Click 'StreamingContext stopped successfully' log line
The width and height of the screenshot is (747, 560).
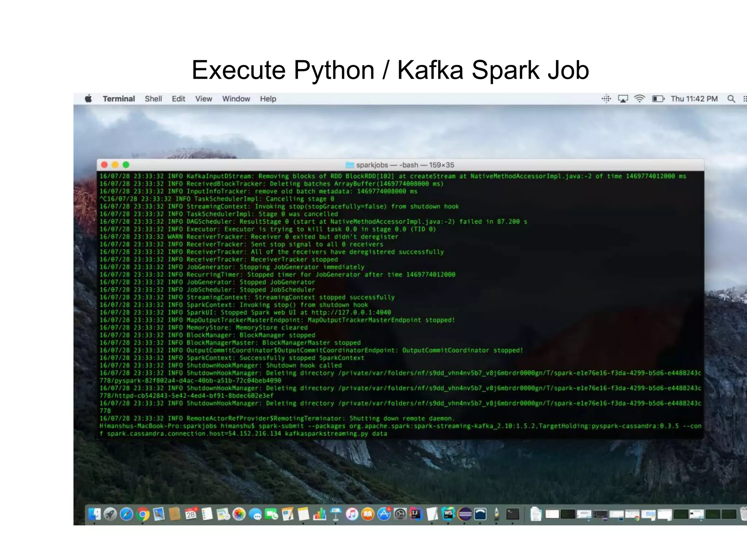click(x=247, y=297)
